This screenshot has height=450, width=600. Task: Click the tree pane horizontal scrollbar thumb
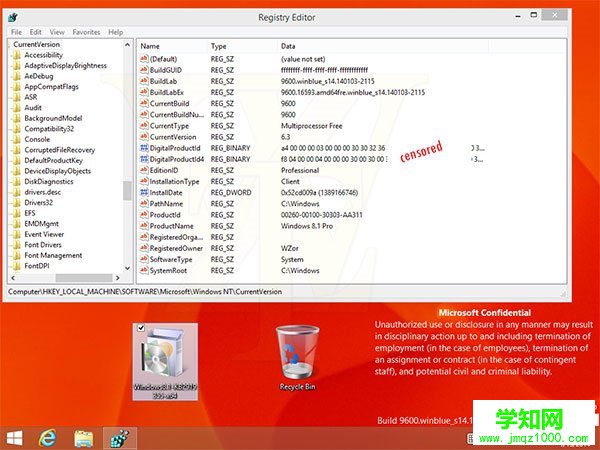point(84,278)
